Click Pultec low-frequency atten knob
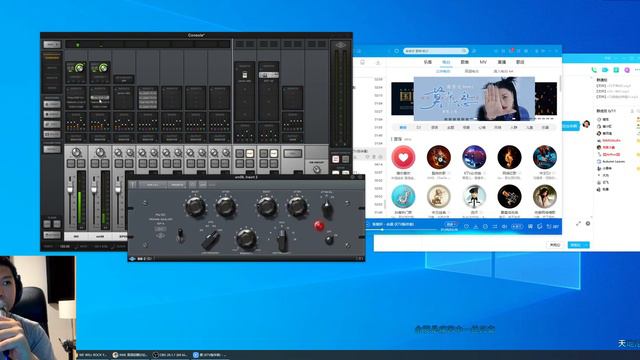 point(226,206)
